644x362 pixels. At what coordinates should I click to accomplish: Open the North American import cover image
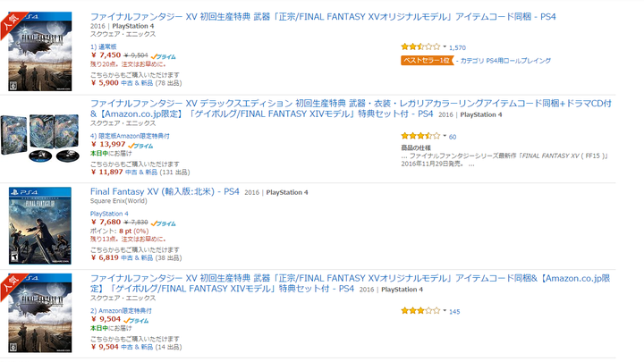coord(40,226)
